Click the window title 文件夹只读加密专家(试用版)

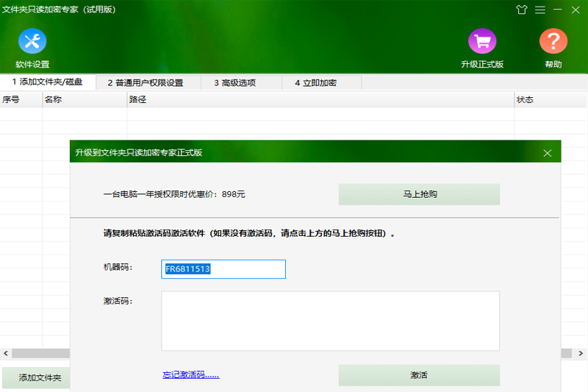[59, 10]
